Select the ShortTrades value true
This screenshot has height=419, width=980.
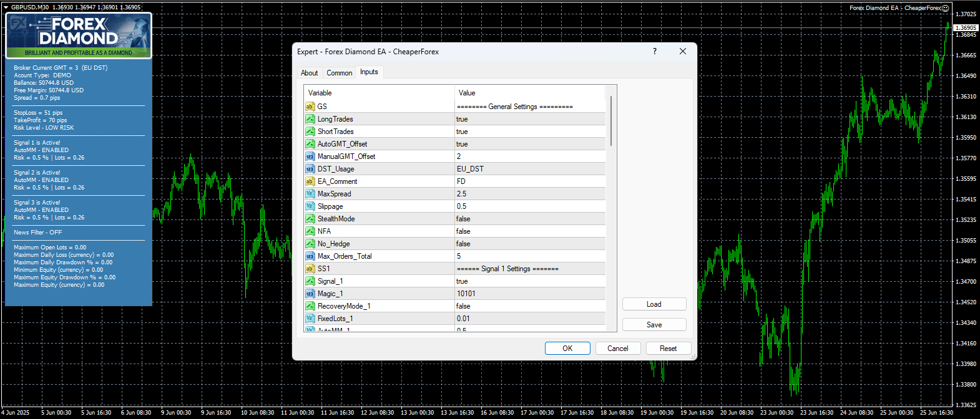(462, 132)
